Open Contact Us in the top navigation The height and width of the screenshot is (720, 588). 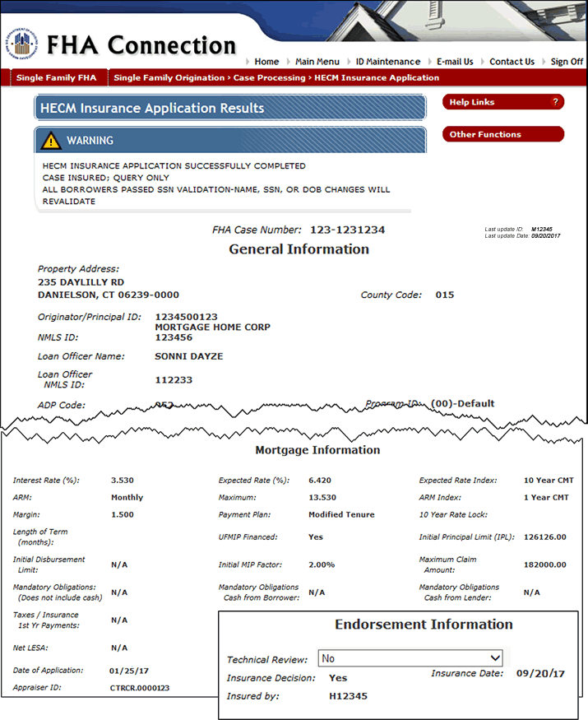512,62
